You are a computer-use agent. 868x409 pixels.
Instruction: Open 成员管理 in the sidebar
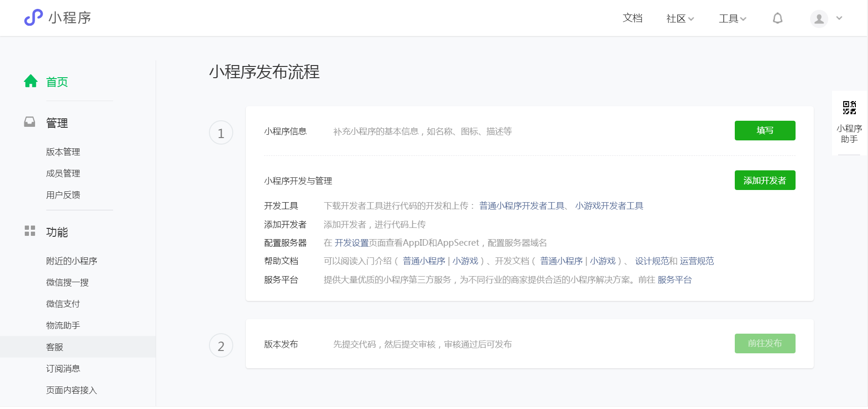[x=63, y=174]
